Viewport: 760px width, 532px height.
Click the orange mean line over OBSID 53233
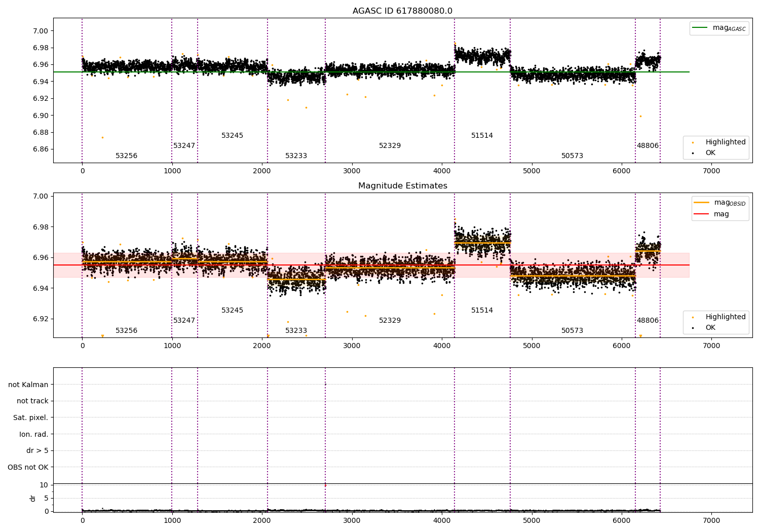tap(296, 279)
